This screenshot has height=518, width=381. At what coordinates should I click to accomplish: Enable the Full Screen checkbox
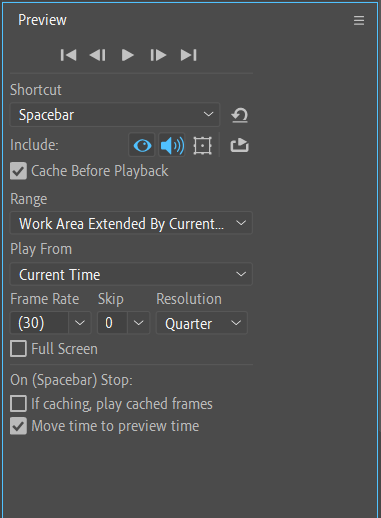(18, 349)
